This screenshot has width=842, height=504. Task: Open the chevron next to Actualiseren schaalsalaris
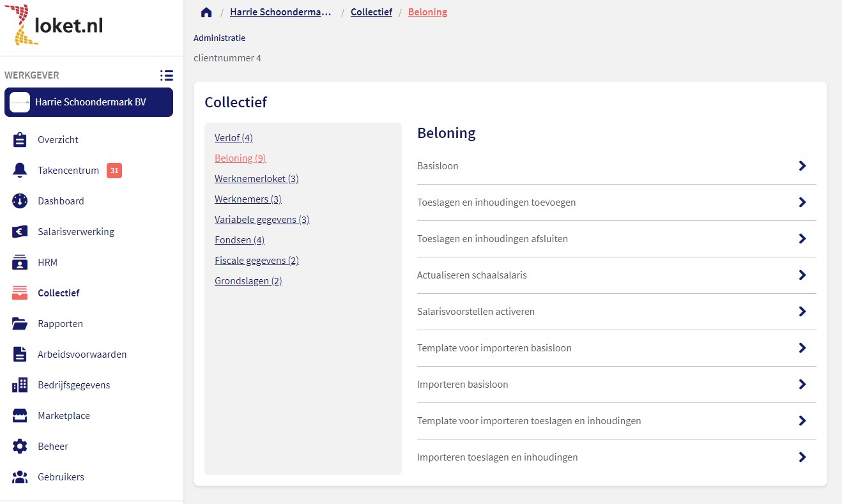(x=802, y=275)
